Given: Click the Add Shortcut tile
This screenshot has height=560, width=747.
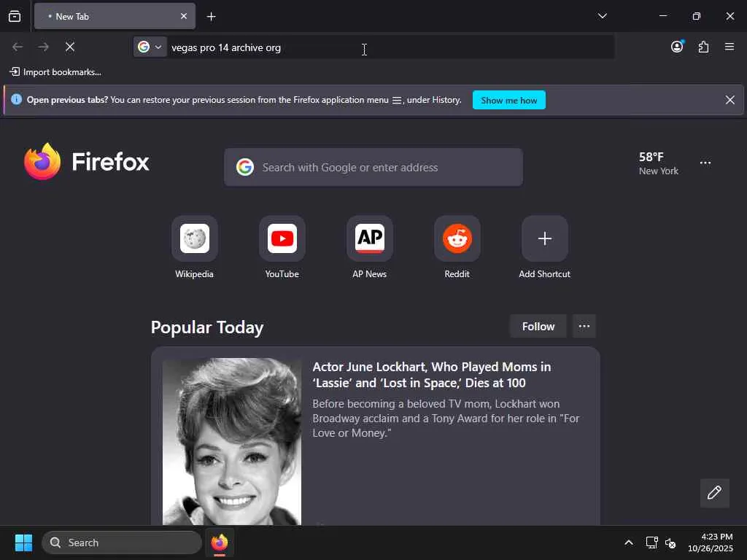Looking at the screenshot, I should tap(544, 248).
